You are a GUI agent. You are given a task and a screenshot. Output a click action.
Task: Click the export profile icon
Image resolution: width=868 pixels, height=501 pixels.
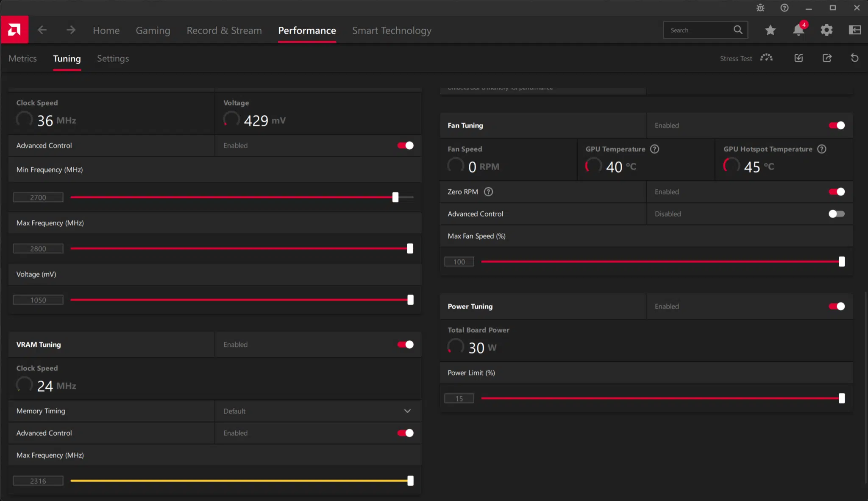tap(827, 58)
